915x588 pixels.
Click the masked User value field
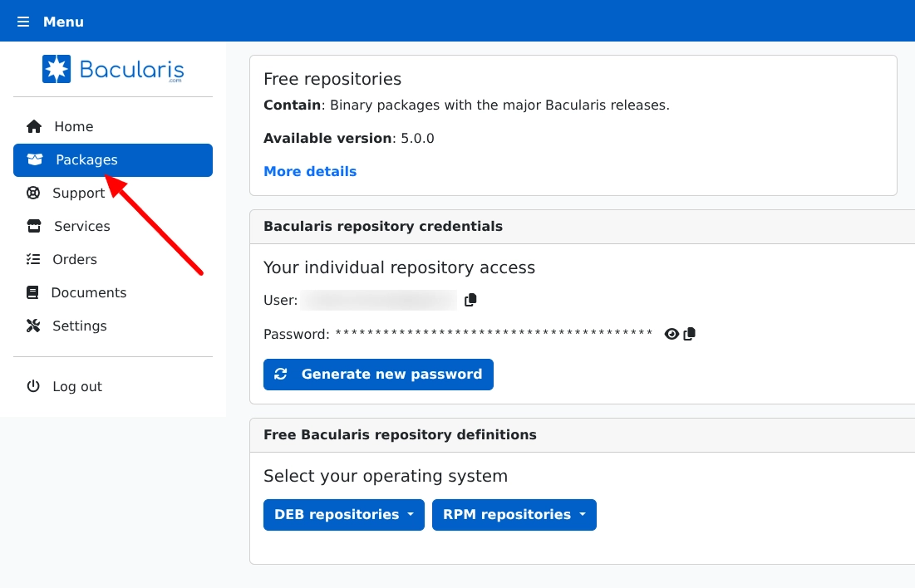379,300
